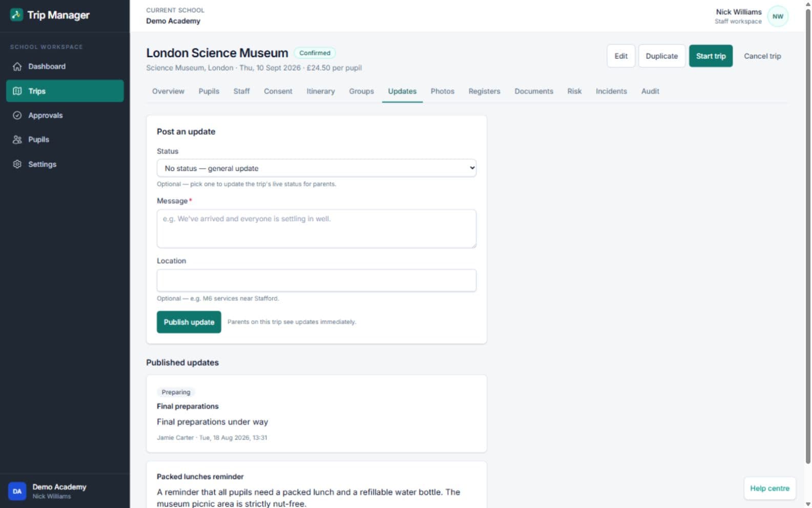Select the Trips map icon in sidebar
The width and height of the screenshot is (812, 508).
(x=17, y=91)
